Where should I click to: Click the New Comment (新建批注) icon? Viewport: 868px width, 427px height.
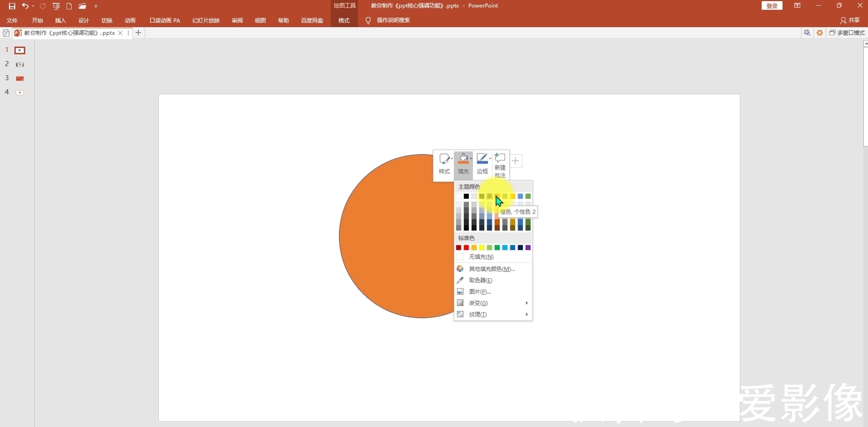point(500,165)
